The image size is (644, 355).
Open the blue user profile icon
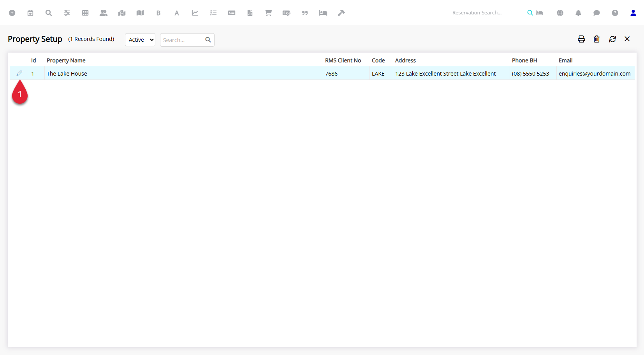tap(633, 13)
